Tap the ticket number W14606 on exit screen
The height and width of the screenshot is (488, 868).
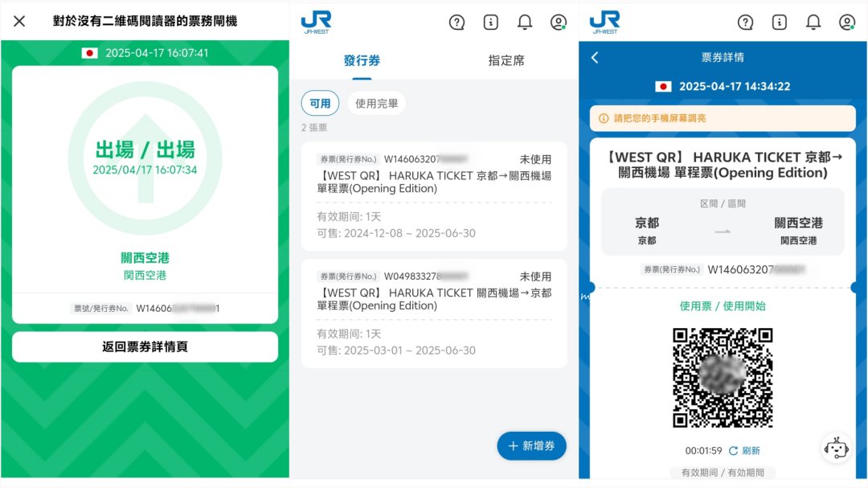point(178,309)
